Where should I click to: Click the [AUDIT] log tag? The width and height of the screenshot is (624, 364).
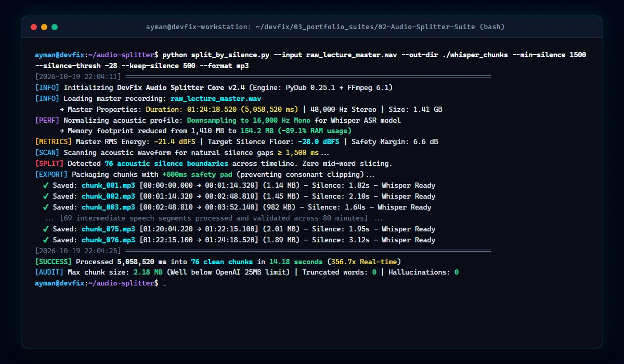coord(49,273)
